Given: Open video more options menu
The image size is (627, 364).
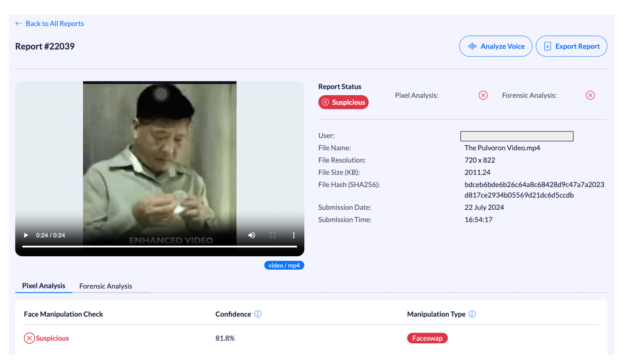Looking at the screenshot, I should [293, 235].
